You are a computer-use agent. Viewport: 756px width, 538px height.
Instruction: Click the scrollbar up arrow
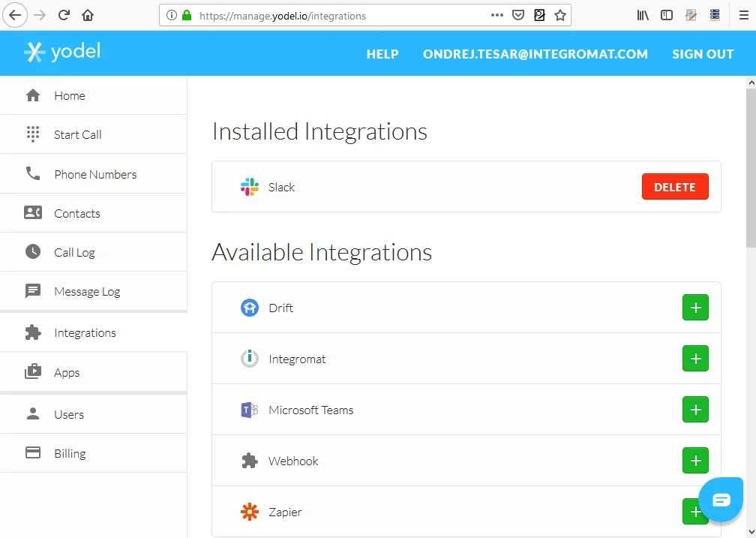point(751,83)
